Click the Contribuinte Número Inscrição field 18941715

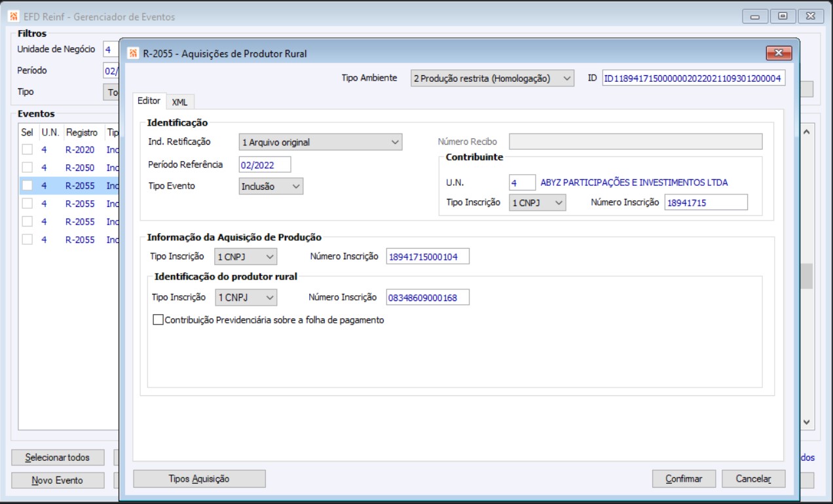(x=706, y=203)
